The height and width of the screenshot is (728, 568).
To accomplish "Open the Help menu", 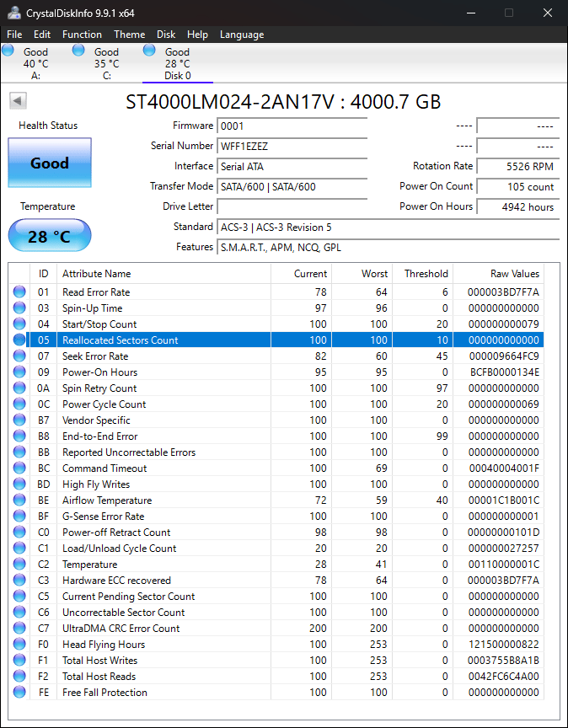I will coord(197,35).
